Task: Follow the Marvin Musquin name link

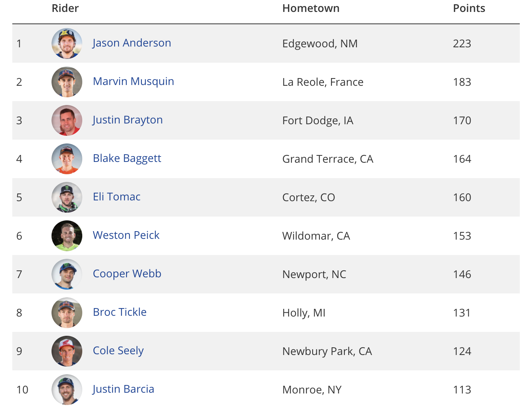Action: (x=133, y=82)
